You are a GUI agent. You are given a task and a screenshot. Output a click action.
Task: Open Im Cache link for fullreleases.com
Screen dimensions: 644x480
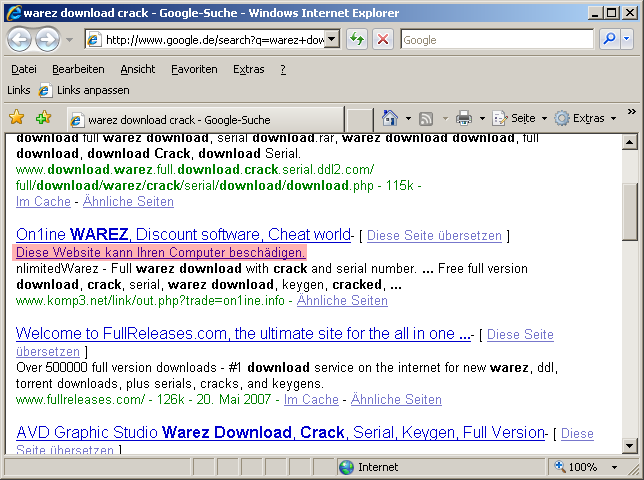pos(311,400)
